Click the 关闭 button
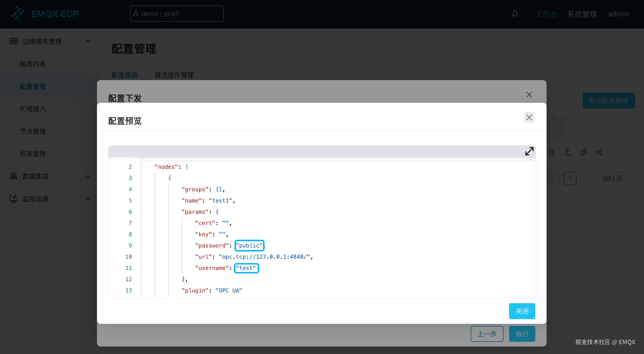 coord(522,311)
